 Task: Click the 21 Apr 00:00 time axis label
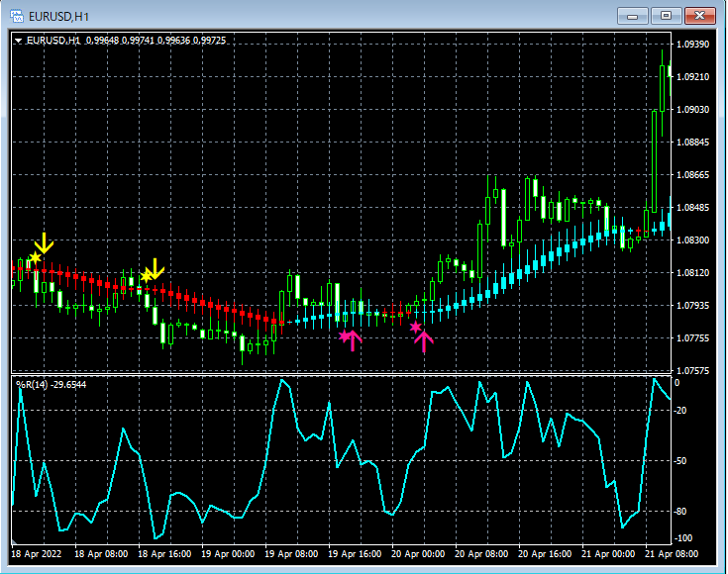[608, 554]
